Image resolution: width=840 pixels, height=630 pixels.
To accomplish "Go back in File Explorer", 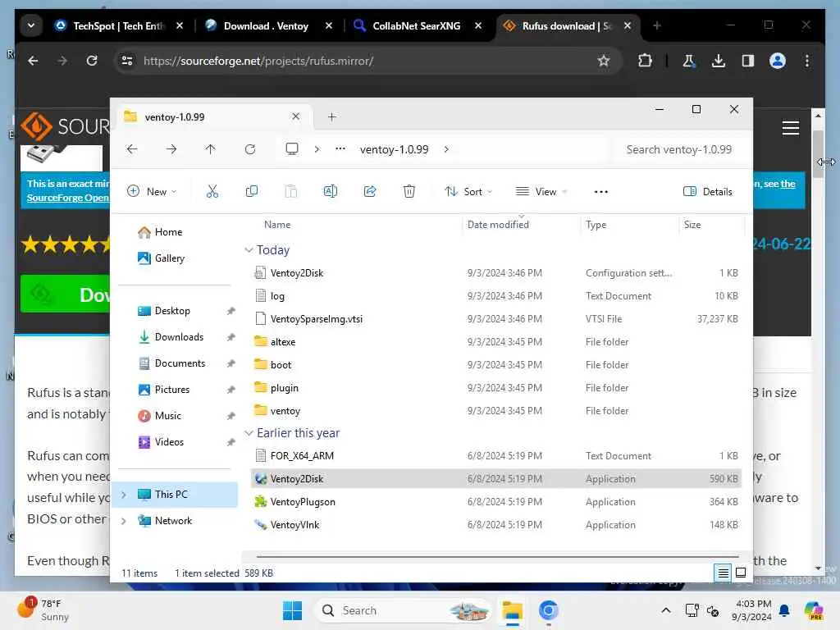I will 132,149.
